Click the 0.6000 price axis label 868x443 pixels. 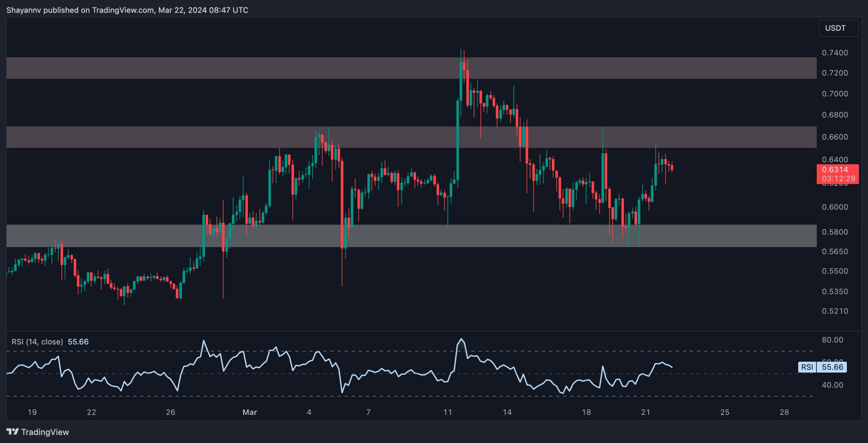click(835, 207)
